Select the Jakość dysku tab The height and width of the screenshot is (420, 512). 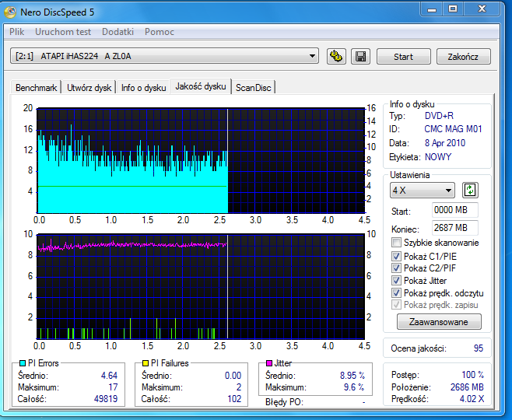pos(201,86)
